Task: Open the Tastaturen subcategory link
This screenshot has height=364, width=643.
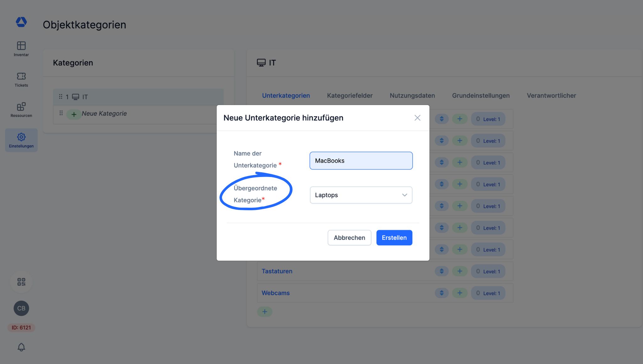Action: pyautogui.click(x=277, y=271)
